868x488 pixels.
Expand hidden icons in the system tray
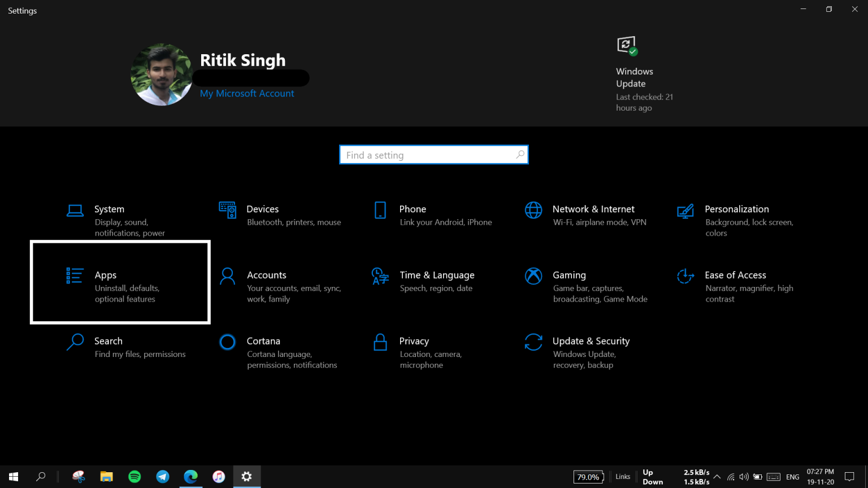717,477
